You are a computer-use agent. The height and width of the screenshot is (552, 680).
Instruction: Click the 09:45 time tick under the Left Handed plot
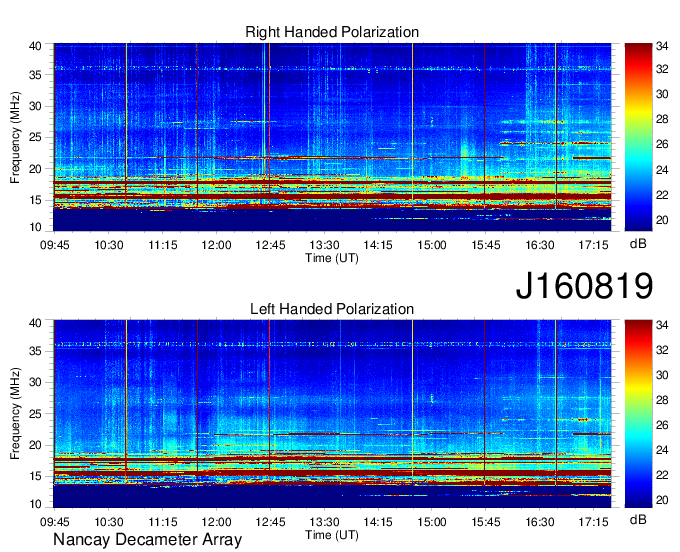(55, 522)
